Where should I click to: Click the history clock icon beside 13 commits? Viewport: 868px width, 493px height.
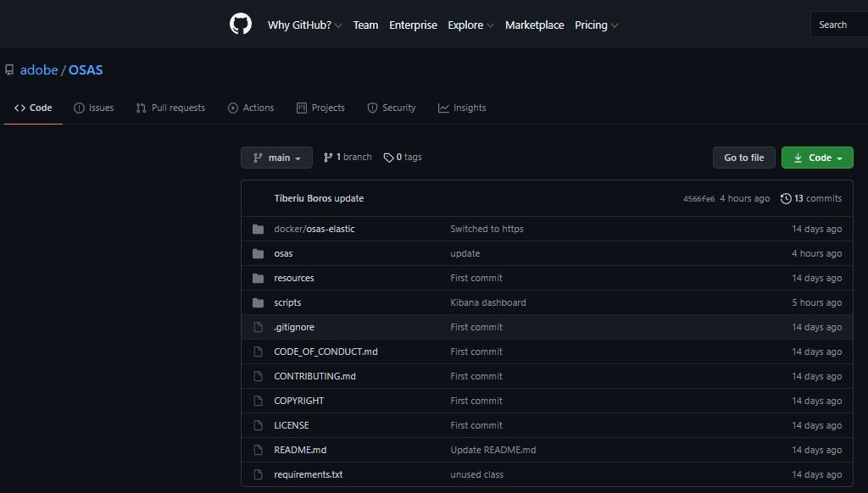pos(786,198)
